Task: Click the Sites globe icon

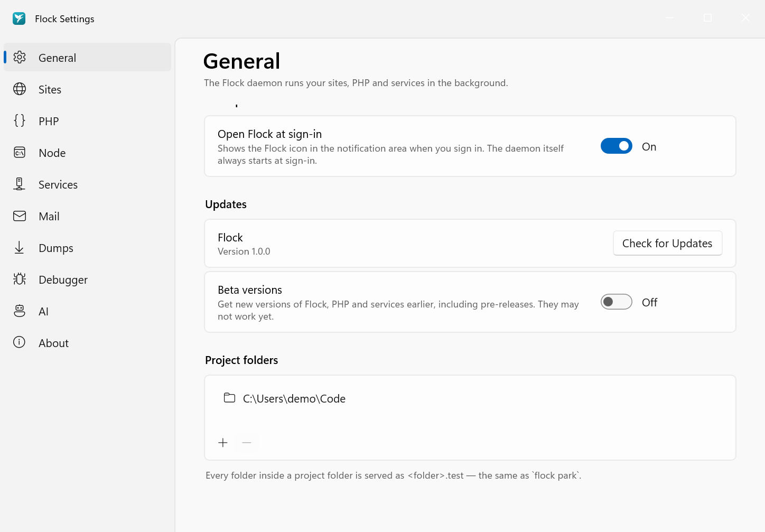Action: 20,89
